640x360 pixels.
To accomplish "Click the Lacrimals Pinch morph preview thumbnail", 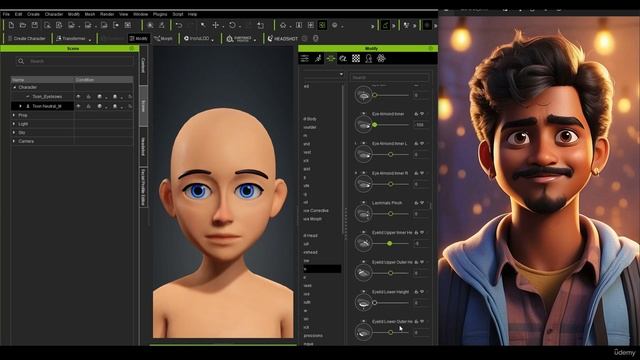I will click(363, 213).
